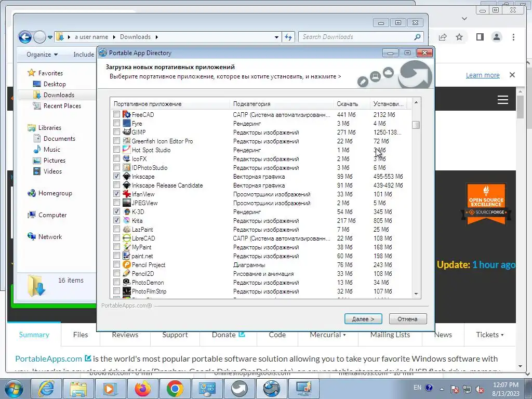Screen dimensions: 532x399
Task: Click the Krita app icon
Action: [127, 220]
